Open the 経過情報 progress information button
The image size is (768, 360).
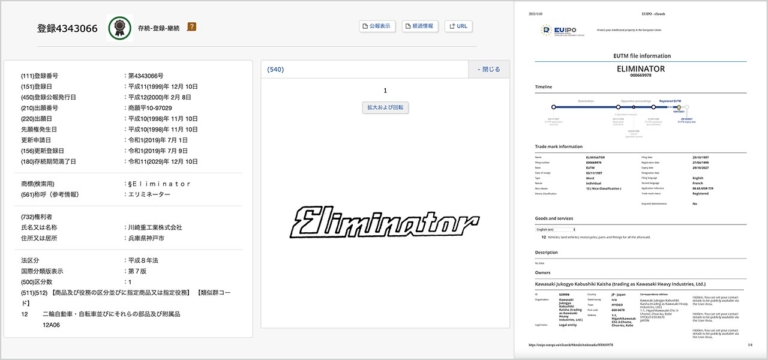(x=420, y=26)
